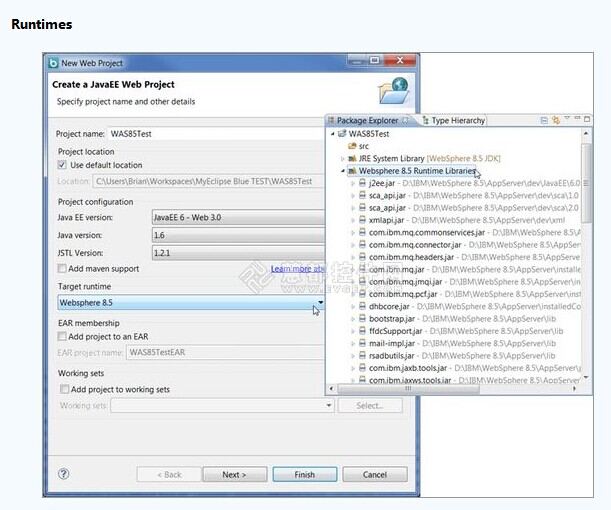Enable Add project to working sets
The height and width of the screenshot is (510, 611).
pyautogui.click(x=63, y=389)
